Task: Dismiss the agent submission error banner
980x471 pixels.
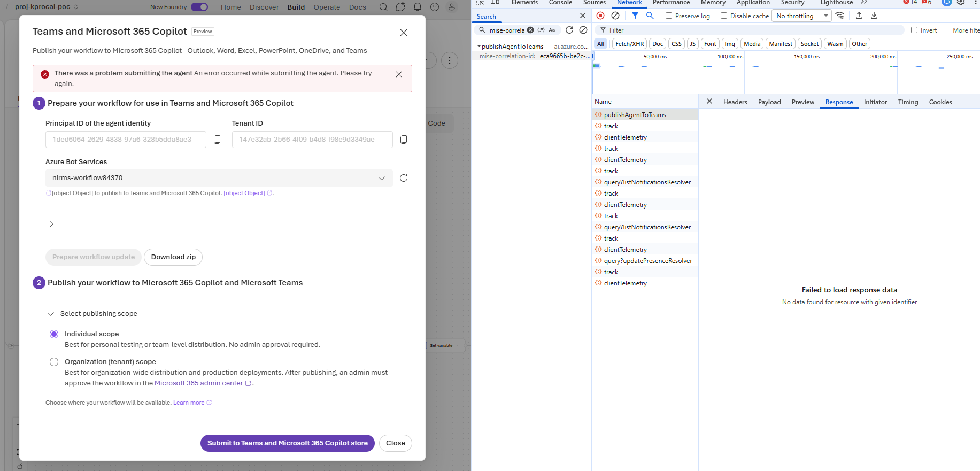Action: [399, 74]
